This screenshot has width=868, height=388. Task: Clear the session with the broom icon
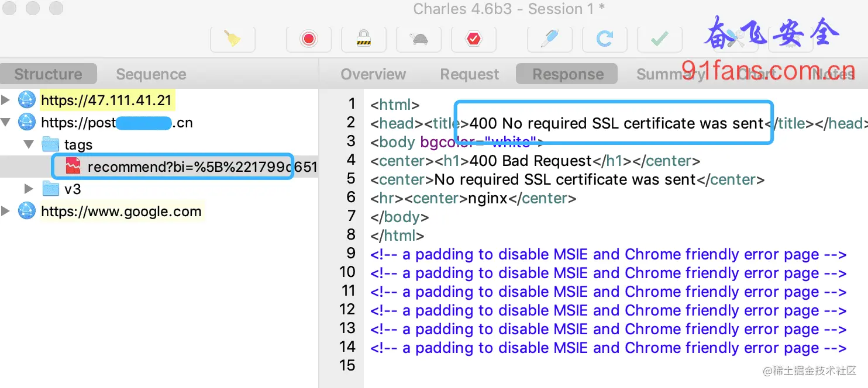pyautogui.click(x=232, y=39)
